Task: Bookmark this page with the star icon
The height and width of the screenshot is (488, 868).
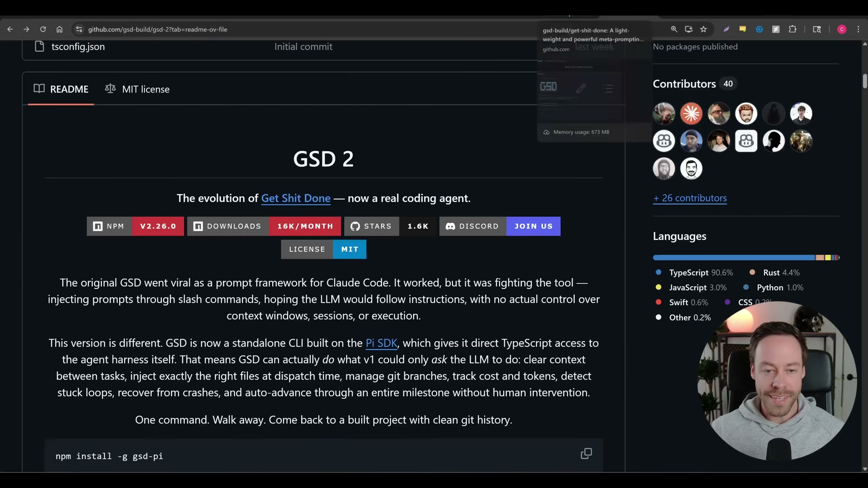Action: (x=703, y=29)
